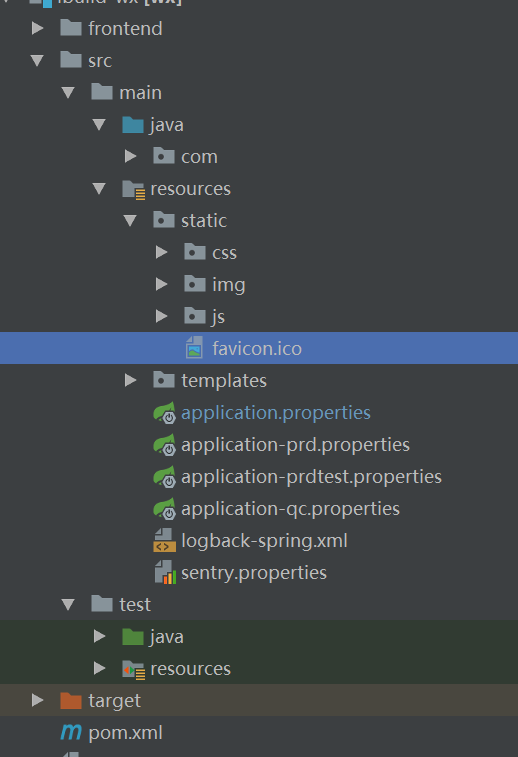Click the Maven icon of pom.xml
This screenshot has height=757, width=518.
tap(71, 733)
